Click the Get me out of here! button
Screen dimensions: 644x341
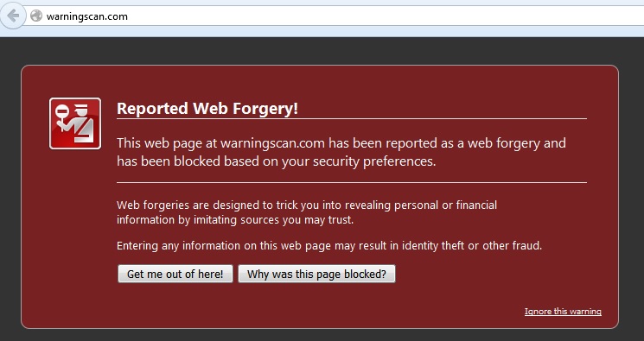point(175,274)
